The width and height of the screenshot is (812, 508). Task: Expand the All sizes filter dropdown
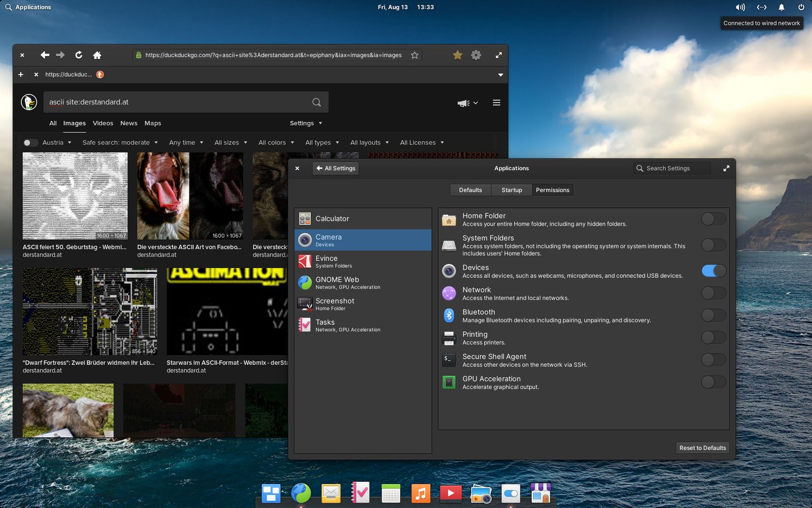tap(230, 142)
